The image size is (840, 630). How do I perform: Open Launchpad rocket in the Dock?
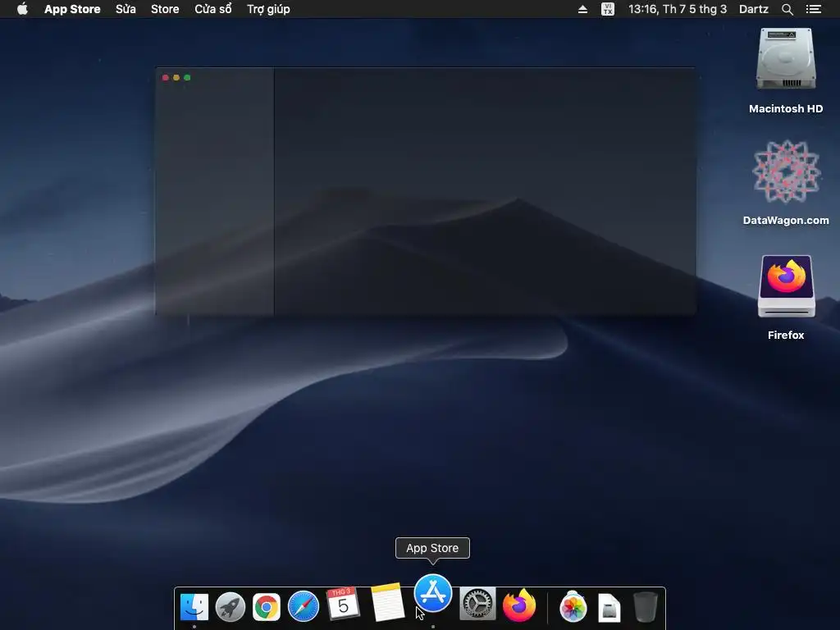(x=231, y=607)
